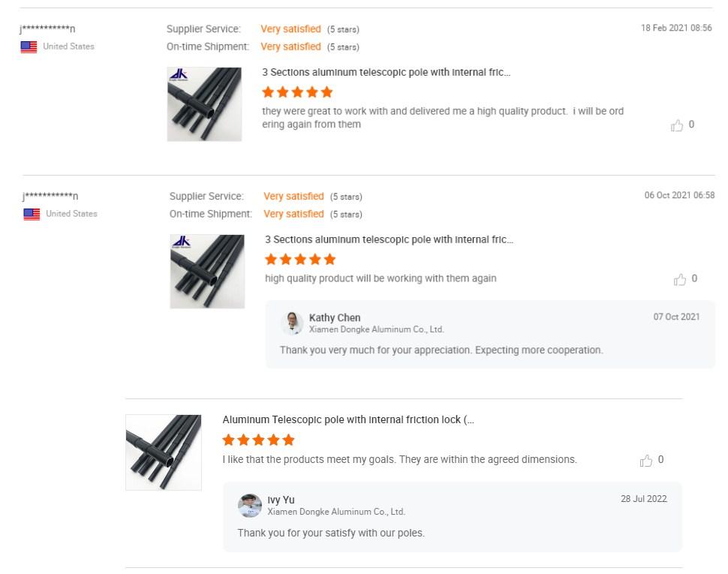Click five-star rating under October 2021 review
The width and height of the screenshot is (728, 574).
[x=300, y=259]
